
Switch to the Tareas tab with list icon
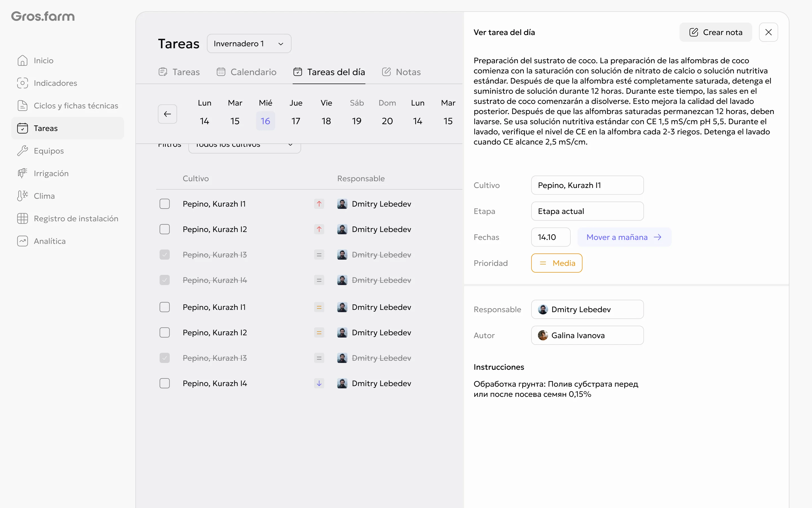(179, 72)
